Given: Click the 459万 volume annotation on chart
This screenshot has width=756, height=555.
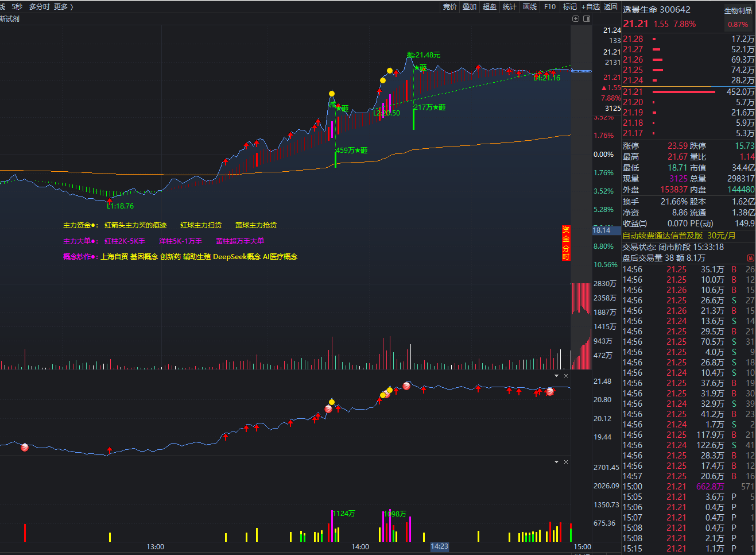Looking at the screenshot, I should pyautogui.click(x=351, y=151).
